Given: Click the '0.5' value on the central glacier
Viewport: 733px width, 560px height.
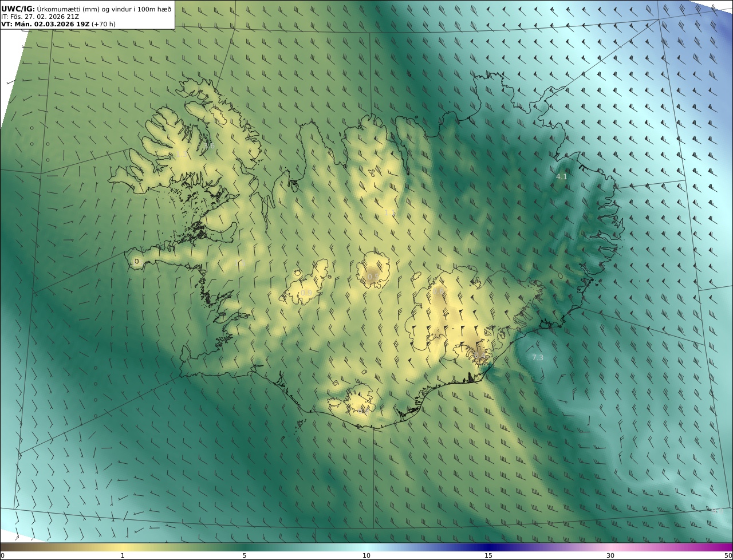Looking at the screenshot, I should tap(372, 277).
